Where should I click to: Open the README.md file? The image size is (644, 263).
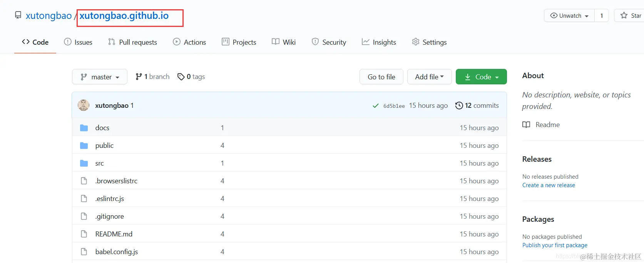point(114,234)
